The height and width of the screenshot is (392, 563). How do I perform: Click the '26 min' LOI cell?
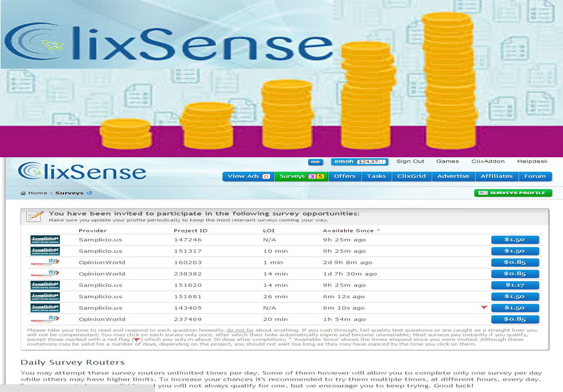275,296
